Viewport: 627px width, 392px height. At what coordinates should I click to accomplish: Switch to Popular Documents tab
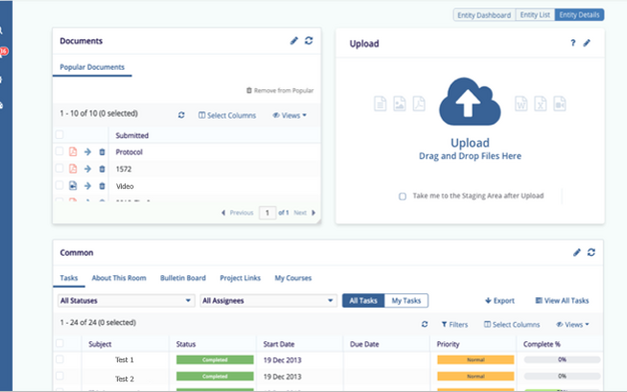tap(92, 67)
